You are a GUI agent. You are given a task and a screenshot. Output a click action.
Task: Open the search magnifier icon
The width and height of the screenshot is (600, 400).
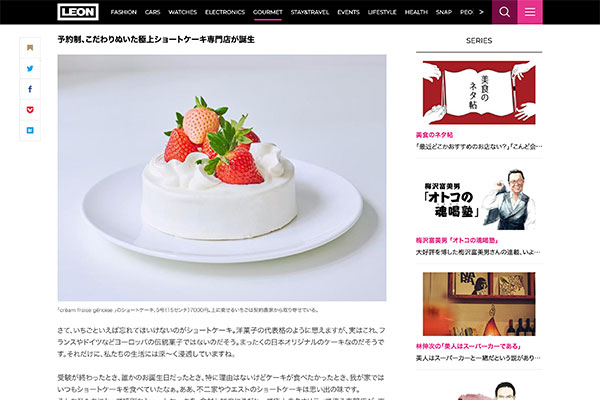504,12
